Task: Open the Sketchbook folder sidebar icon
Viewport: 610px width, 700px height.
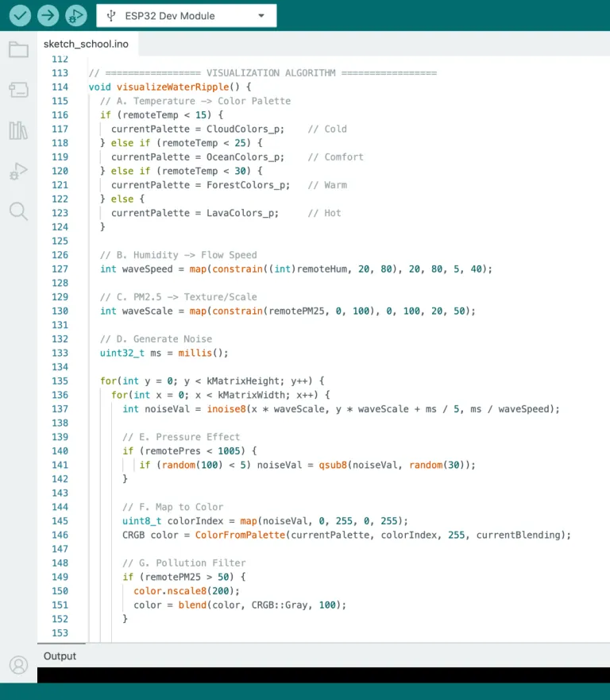Action: point(18,49)
